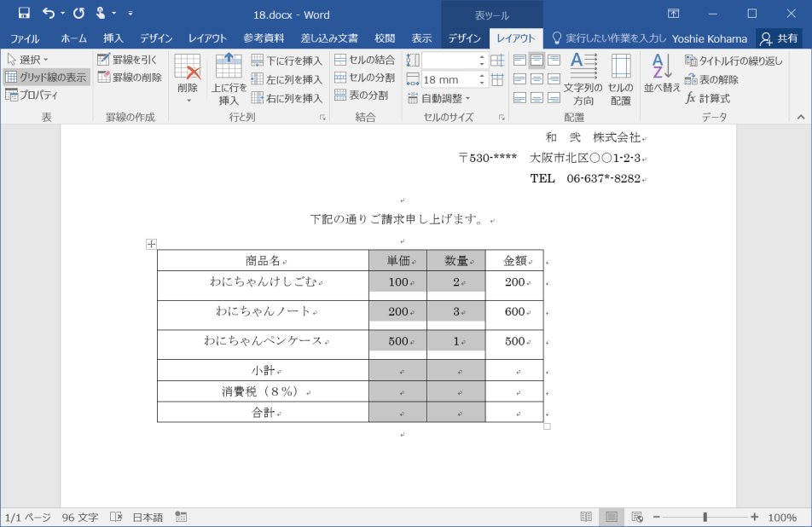Toggle グリッド線の表示

click(x=46, y=77)
